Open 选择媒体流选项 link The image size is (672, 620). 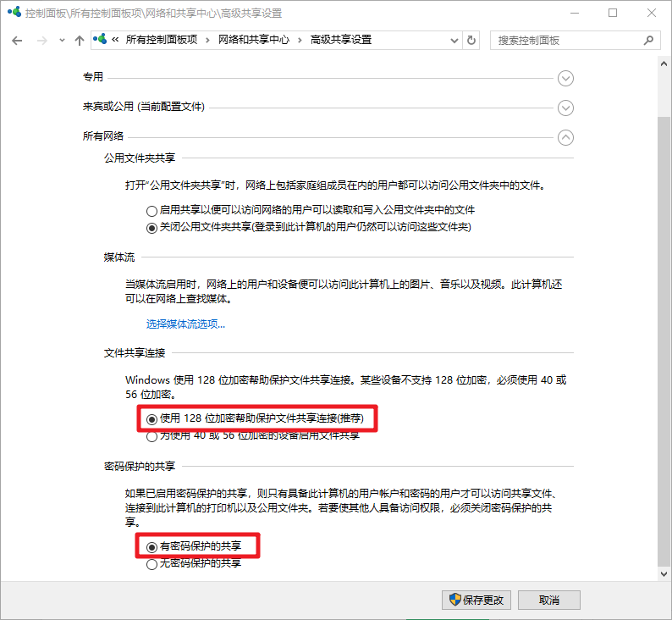185,324
